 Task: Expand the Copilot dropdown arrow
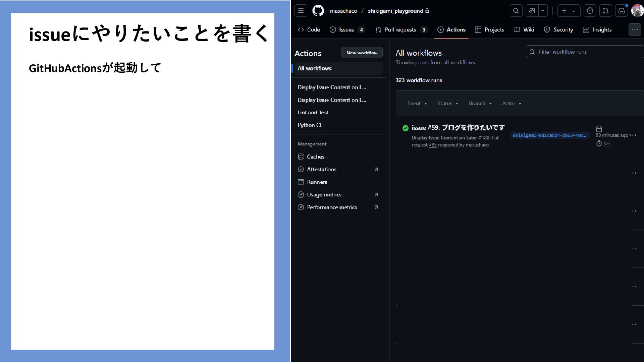pyautogui.click(x=543, y=11)
